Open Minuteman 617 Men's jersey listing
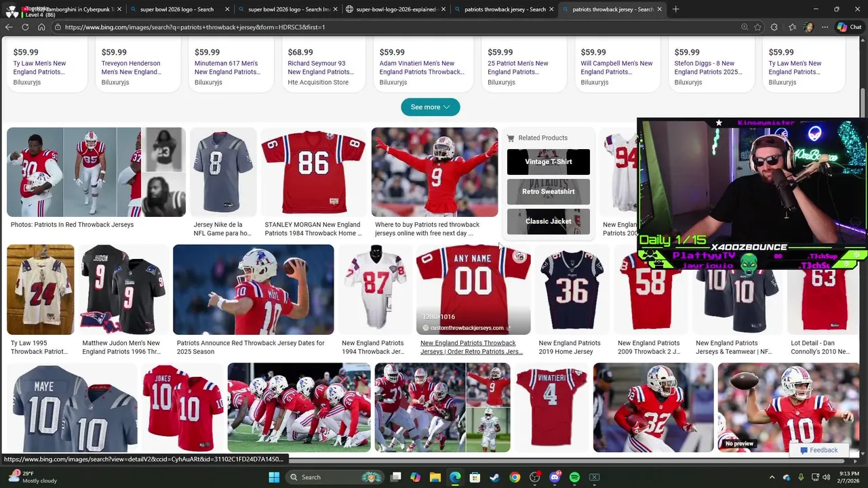 click(x=227, y=68)
